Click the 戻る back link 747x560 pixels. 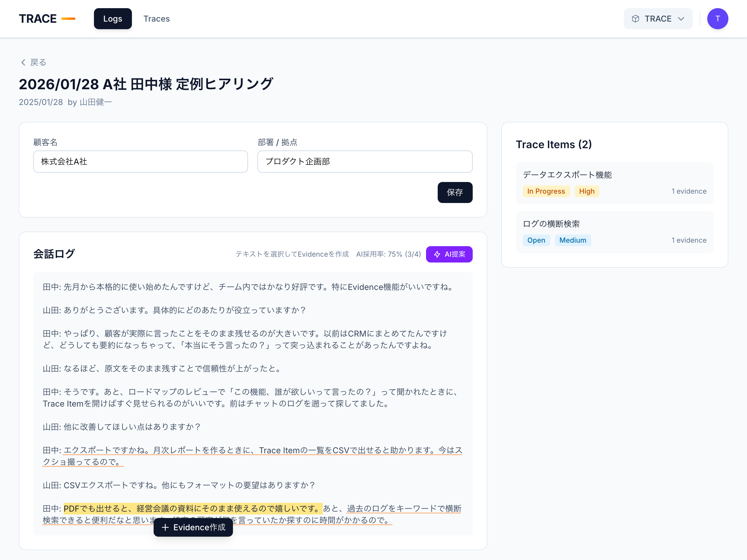(33, 62)
